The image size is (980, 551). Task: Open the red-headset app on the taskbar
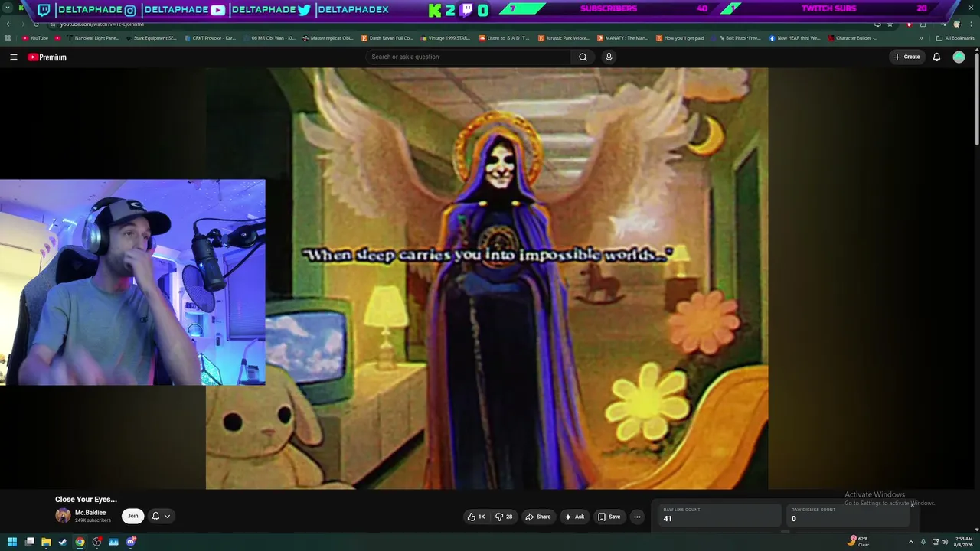pyautogui.click(x=97, y=542)
